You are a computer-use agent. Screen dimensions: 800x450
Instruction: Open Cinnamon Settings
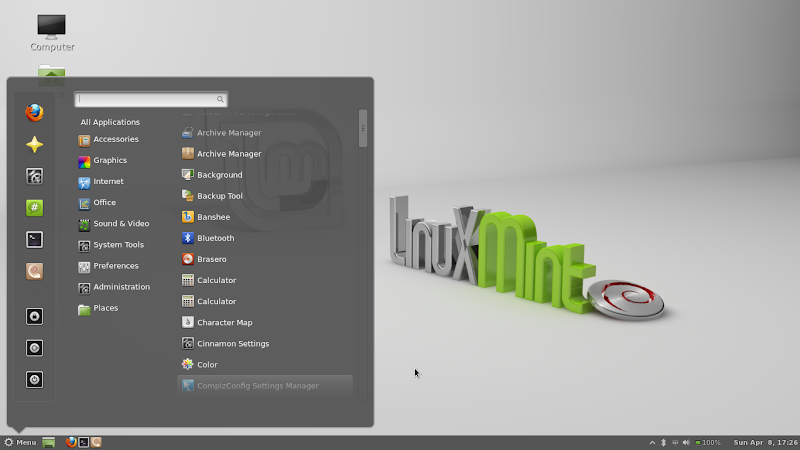point(265,343)
